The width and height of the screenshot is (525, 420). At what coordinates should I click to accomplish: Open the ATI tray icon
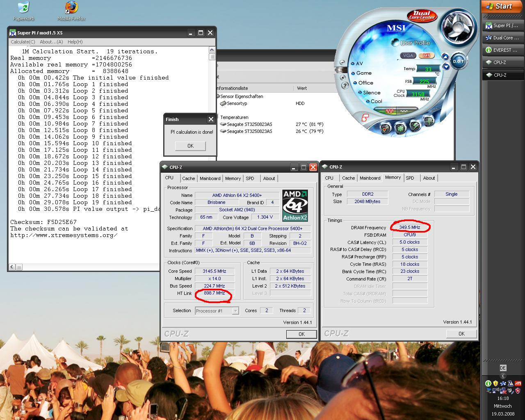pyautogui.click(x=518, y=383)
